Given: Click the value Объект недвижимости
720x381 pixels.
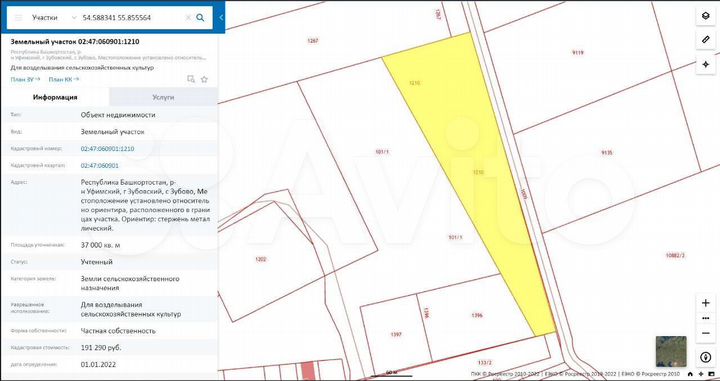Looking at the screenshot, I should 118,115.
